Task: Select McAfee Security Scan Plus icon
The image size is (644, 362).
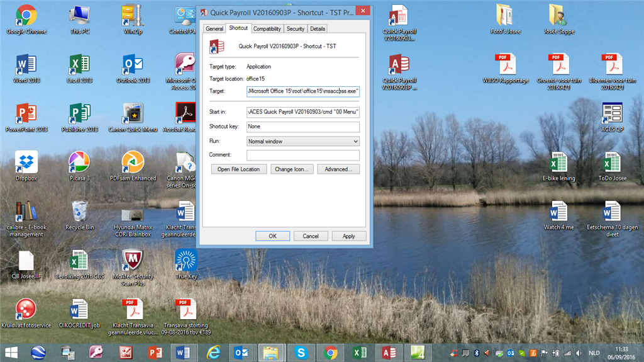Action: 133,268
